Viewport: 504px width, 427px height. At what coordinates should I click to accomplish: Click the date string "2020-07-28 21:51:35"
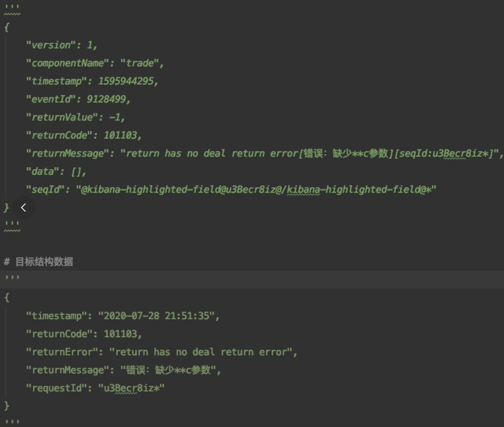pos(156,316)
